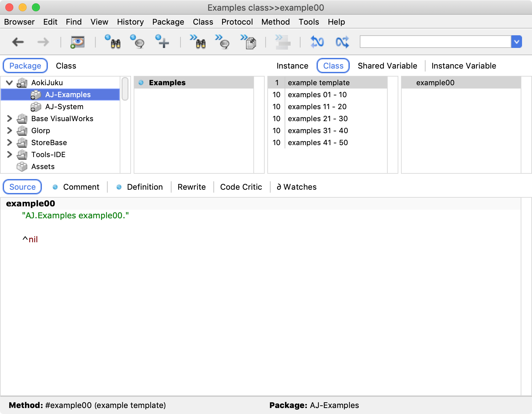Expand the StoreBase bundle
532x414 pixels.
(9, 142)
